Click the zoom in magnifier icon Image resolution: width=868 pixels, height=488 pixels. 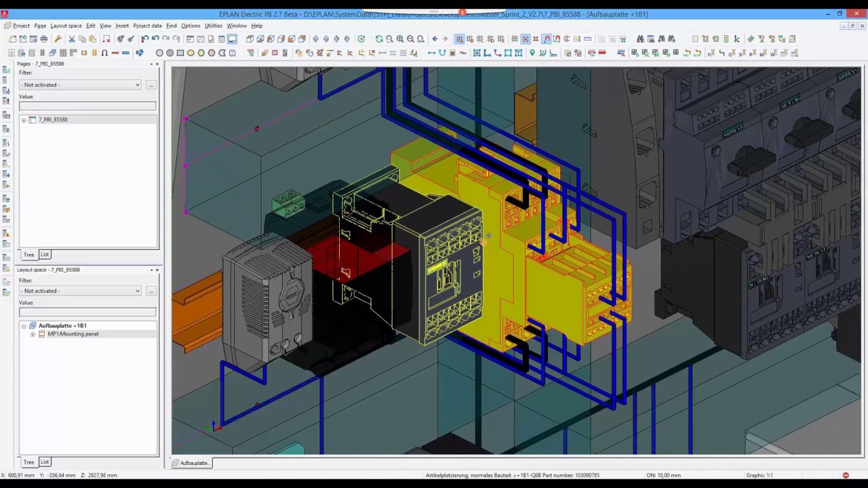[399, 39]
